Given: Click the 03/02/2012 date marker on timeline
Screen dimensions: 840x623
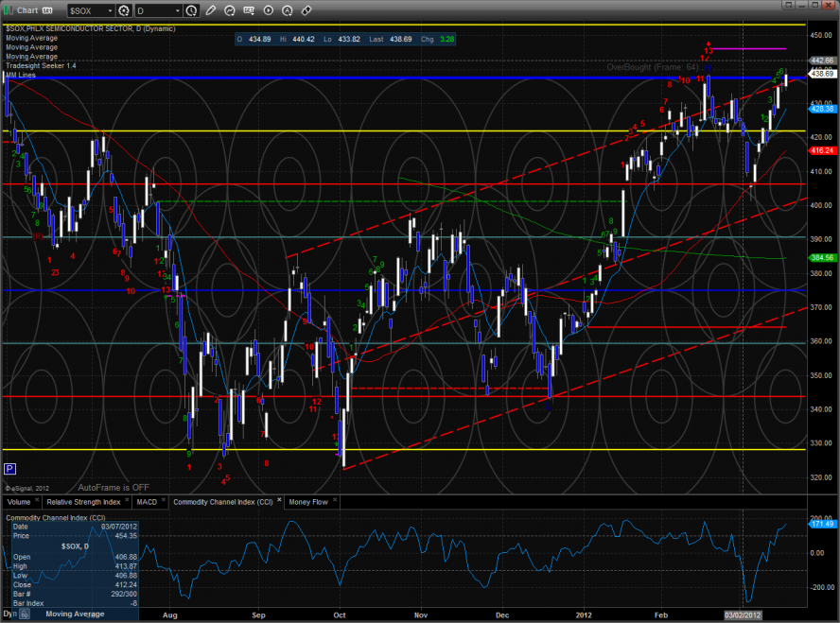Looking at the screenshot, I should coord(741,614).
